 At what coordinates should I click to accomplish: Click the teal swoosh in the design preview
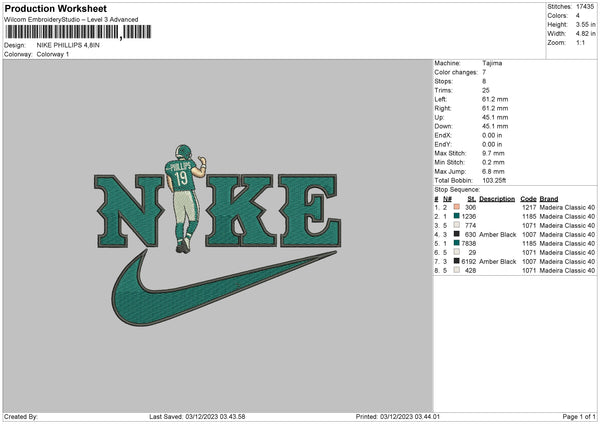point(224,288)
